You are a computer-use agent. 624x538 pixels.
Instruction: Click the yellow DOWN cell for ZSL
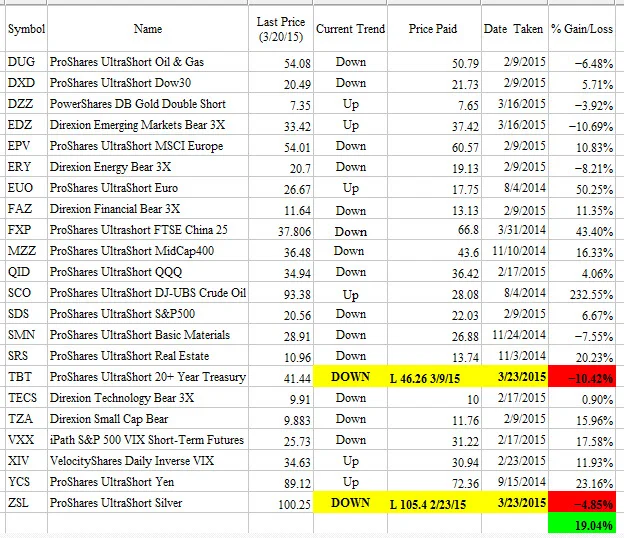pos(350,503)
